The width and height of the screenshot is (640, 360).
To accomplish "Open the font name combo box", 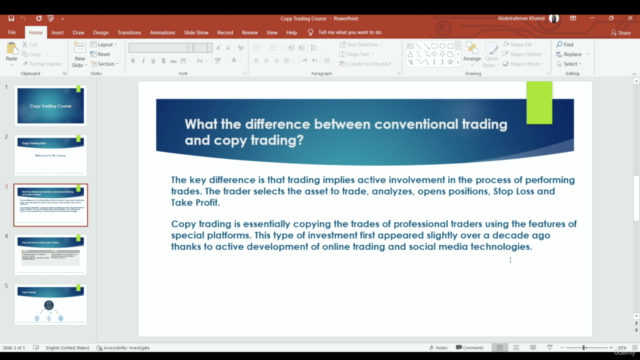I will point(161,48).
